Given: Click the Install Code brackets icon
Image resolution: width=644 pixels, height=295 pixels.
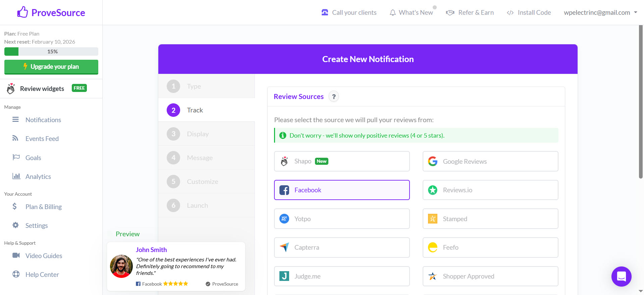Looking at the screenshot, I should 510,13.
